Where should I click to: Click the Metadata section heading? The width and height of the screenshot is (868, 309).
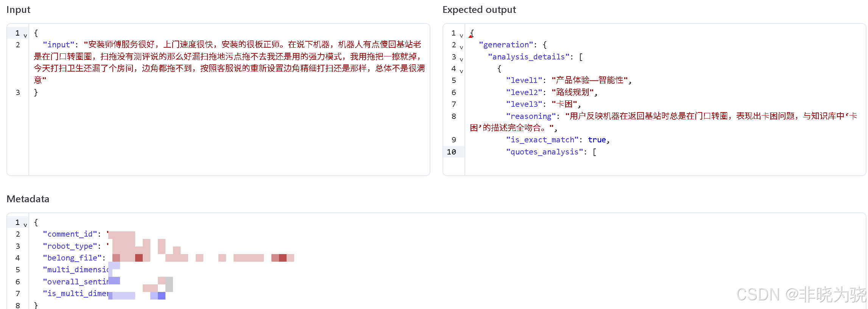tap(28, 199)
